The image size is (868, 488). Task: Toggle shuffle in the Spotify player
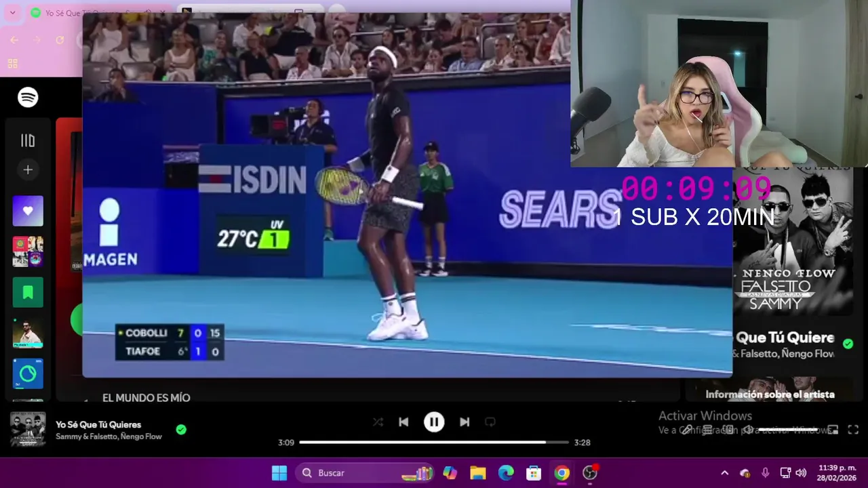click(378, 422)
